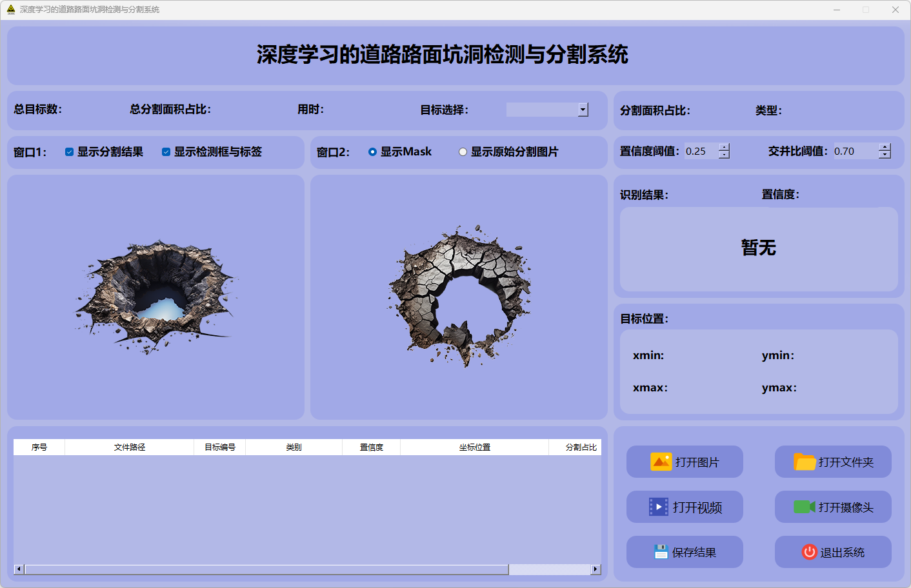Uncheck 显示检测框与标签 checkbox
The image size is (911, 588).
[166, 152]
